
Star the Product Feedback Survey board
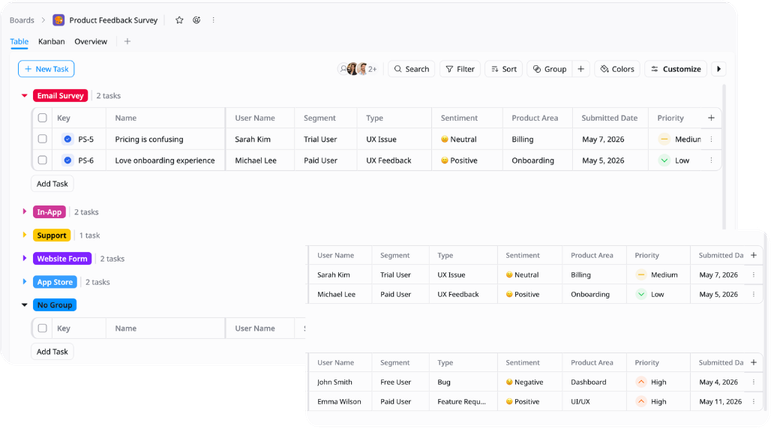tap(179, 20)
